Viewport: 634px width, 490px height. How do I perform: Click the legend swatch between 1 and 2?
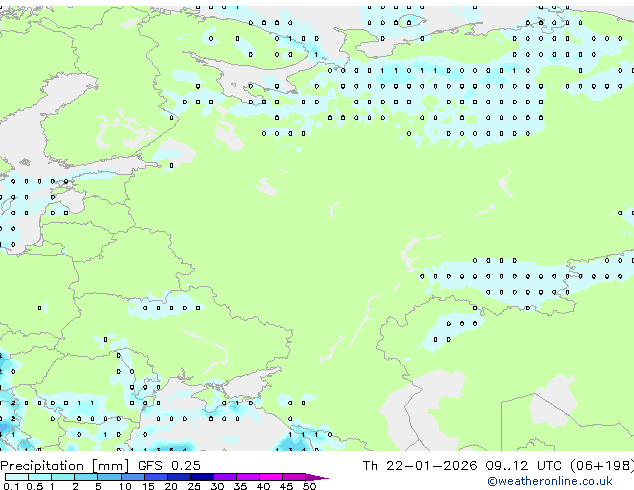click(63, 477)
